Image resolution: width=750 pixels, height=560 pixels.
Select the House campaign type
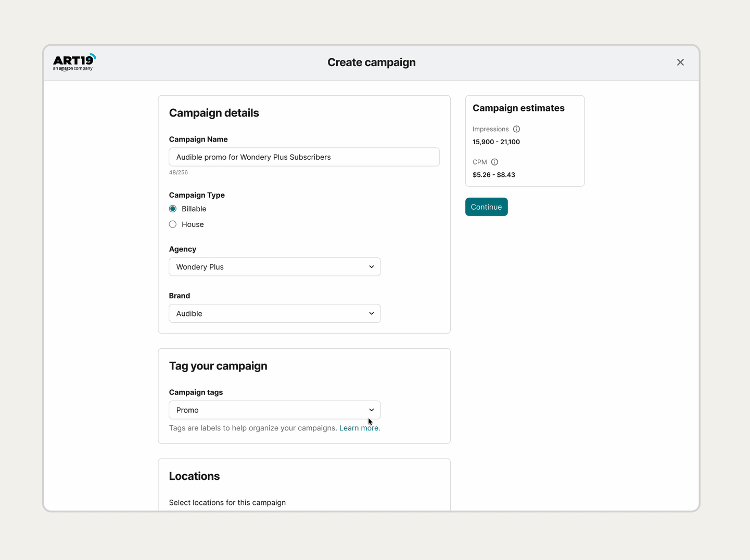tap(173, 224)
